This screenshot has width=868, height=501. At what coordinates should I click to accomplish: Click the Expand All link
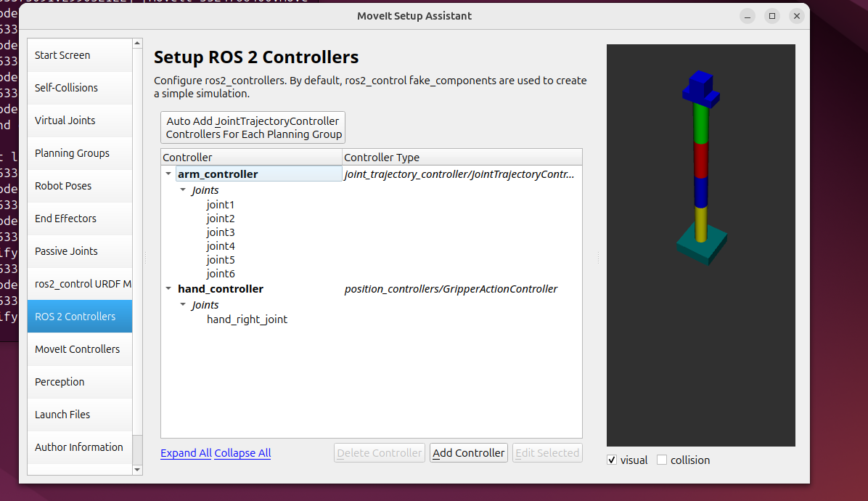[186, 453]
